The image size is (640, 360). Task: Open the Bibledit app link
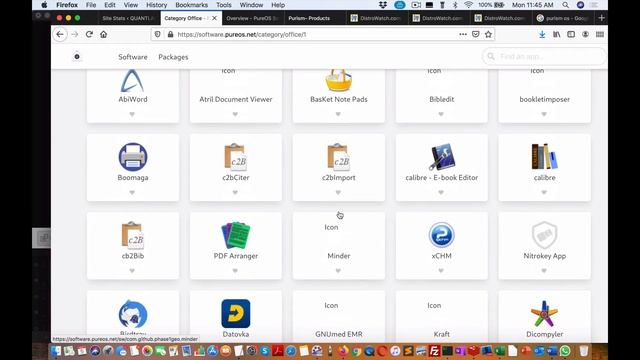(442, 99)
